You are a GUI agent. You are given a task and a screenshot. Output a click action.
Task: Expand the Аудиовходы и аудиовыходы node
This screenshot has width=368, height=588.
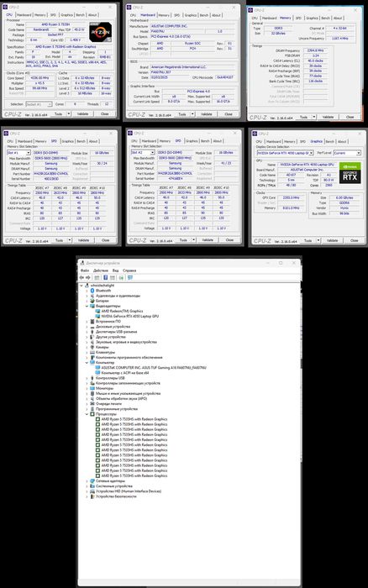[87, 296]
